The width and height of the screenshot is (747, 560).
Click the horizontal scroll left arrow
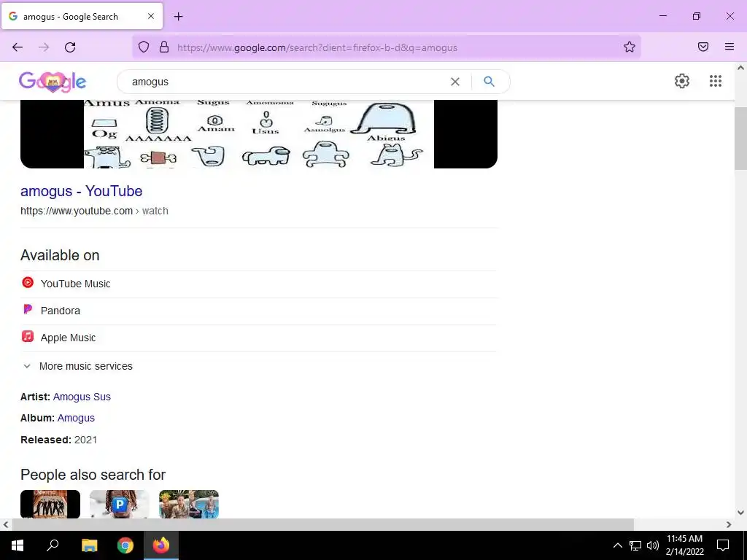[6, 524]
